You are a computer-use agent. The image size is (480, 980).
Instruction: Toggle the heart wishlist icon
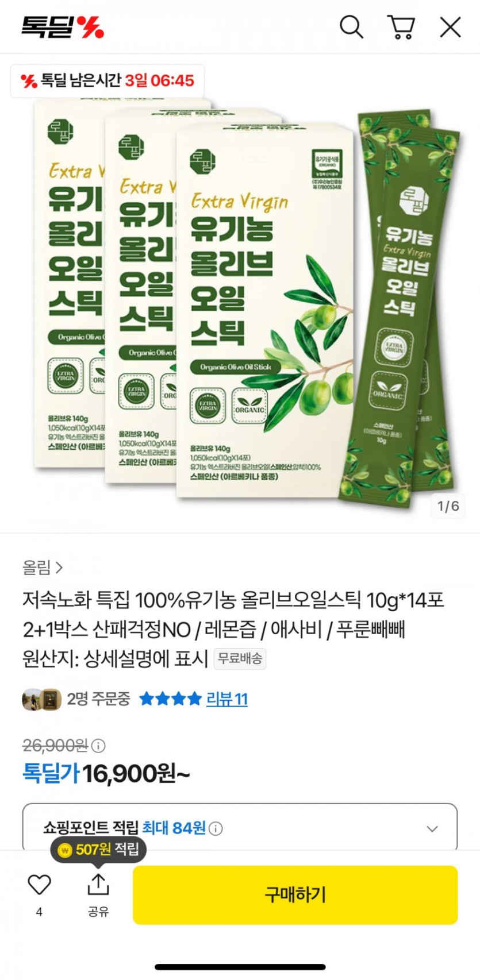(39, 885)
